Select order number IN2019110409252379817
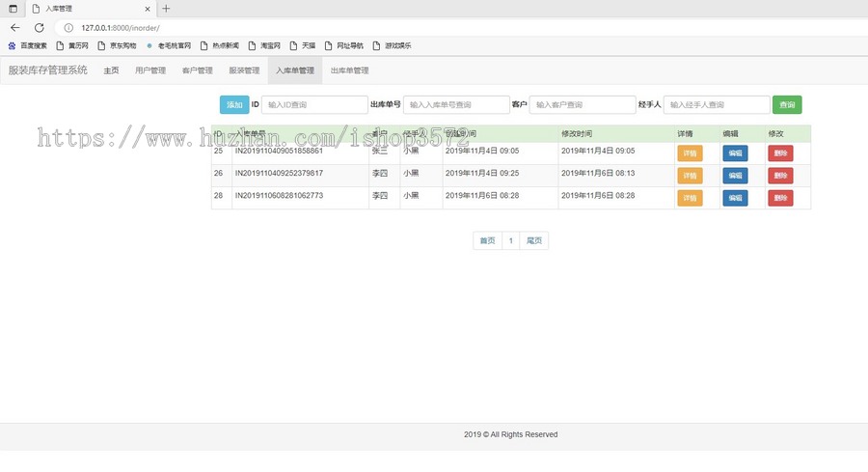Screen dimensions: 868x472 click(279, 173)
